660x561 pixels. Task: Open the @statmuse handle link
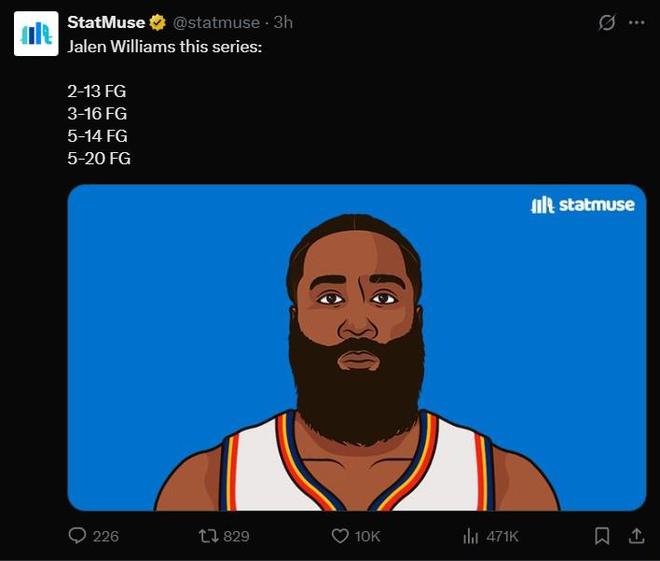coord(221,22)
